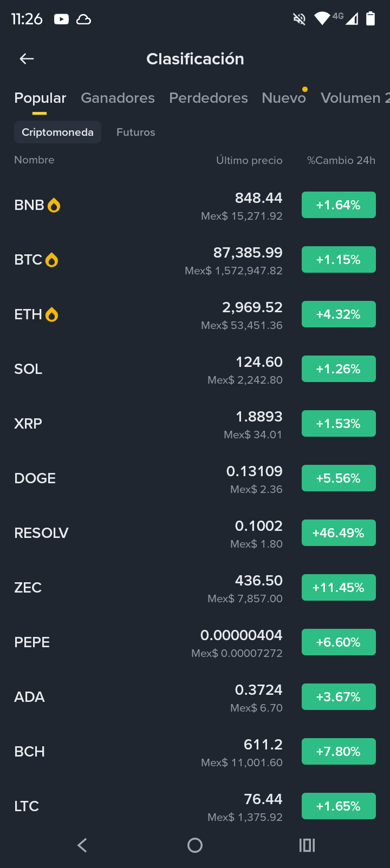Open the Volumen tab
Screen dimensions: 390x868
pos(354,98)
